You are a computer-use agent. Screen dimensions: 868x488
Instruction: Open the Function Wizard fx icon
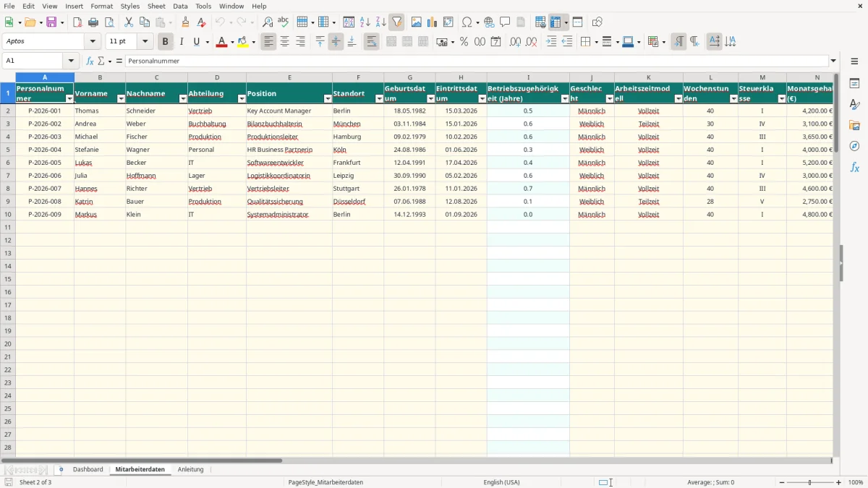coord(90,61)
